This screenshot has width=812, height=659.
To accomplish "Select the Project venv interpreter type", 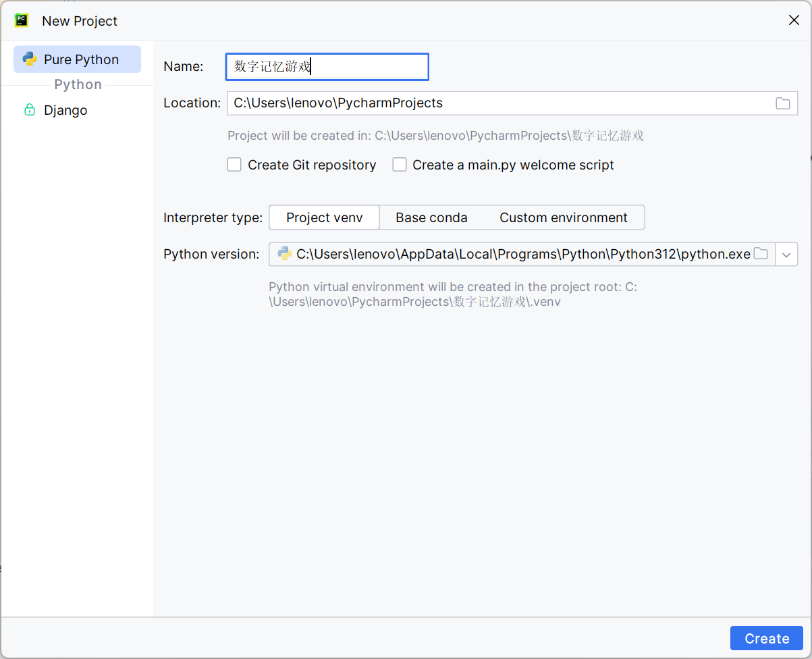I will pyautogui.click(x=324, y=217).
